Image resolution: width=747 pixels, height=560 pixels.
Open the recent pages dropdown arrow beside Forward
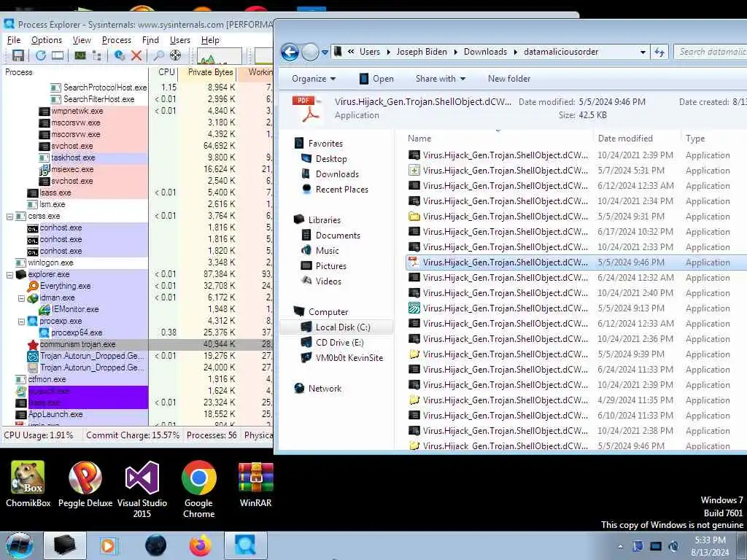pos(325,52)
